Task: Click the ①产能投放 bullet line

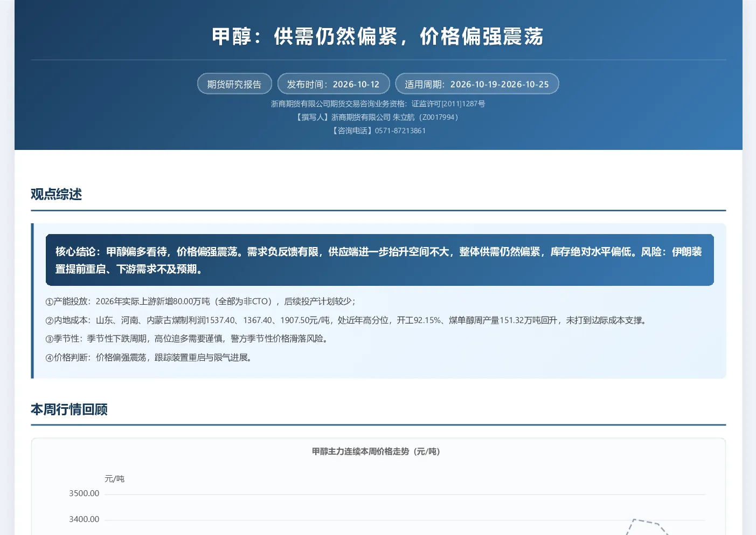Action: [201, 301]
